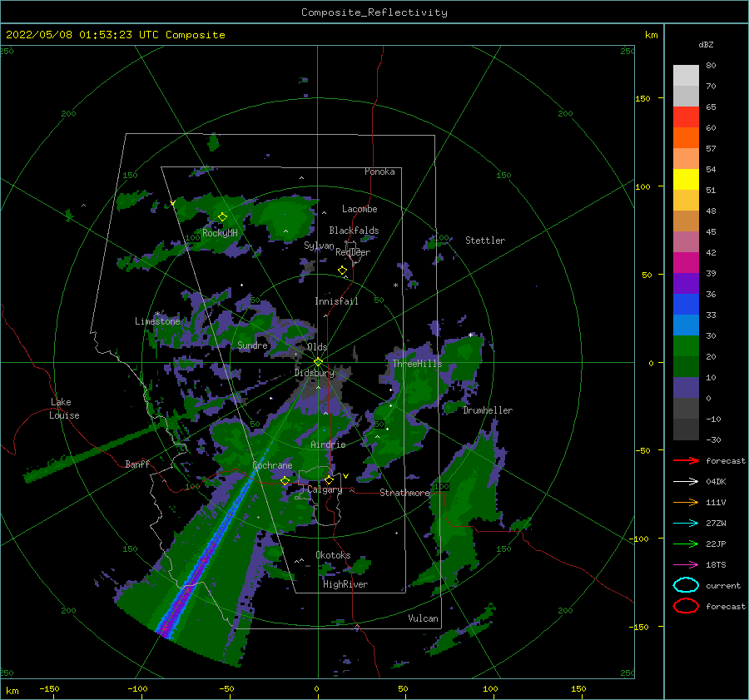Screen dimensions: 749x700
Task: Click the yellow diamond marker above Calgary label
Action: click(329, 479)
